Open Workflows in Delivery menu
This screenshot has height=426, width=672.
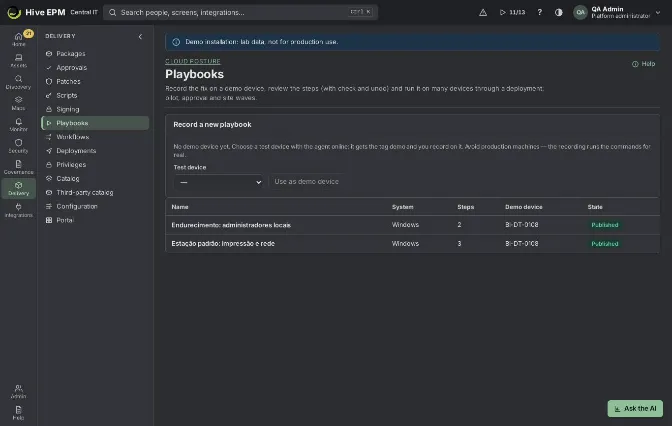[95, 137]
